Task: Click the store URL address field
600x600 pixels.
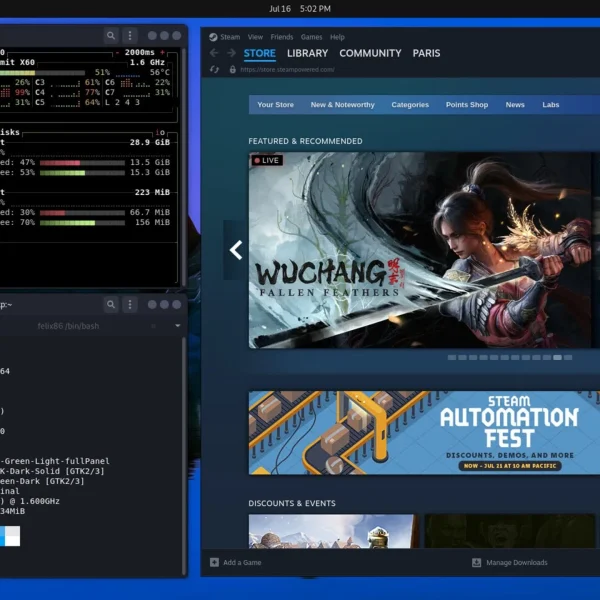Action: pos(287,70)
